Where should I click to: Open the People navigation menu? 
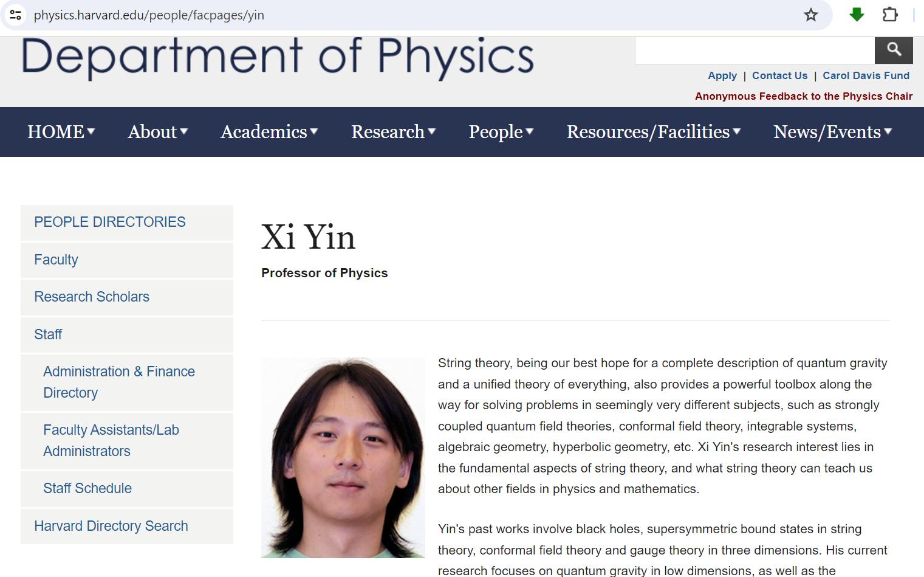point(501,132)
